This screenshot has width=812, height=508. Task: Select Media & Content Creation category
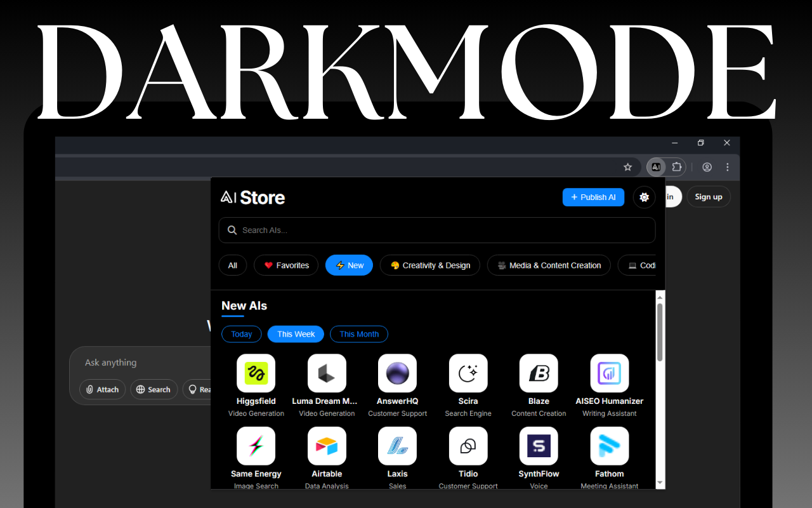click(549, 265)
